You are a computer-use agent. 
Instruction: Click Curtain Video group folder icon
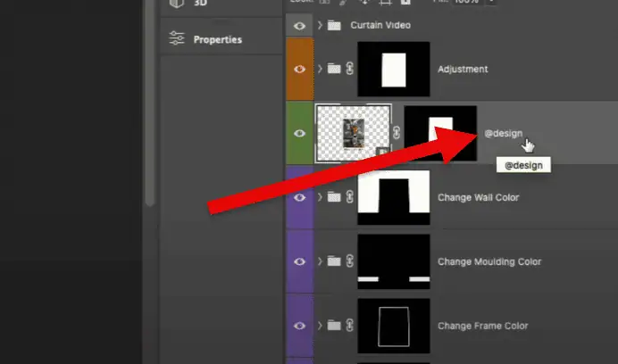(334, 26)
